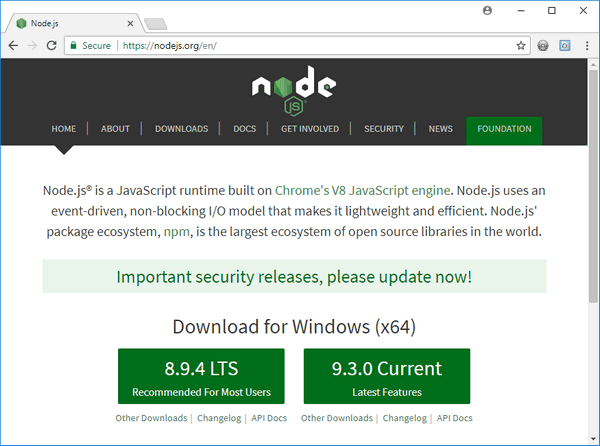Close the Node.js tab
This screenshot has height=446, width=600.
pos(130,23)
